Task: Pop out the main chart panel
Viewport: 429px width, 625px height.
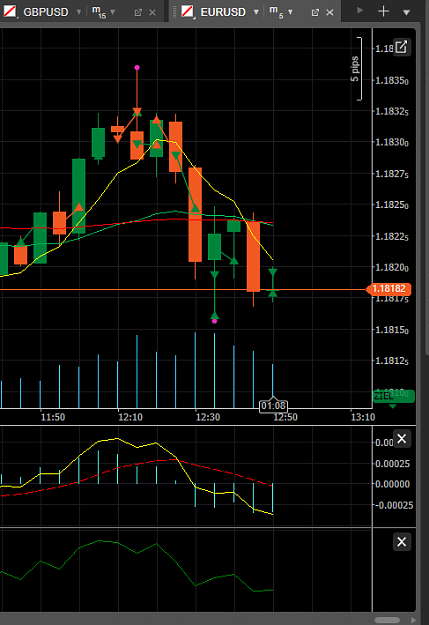Action: coord(401,47)
